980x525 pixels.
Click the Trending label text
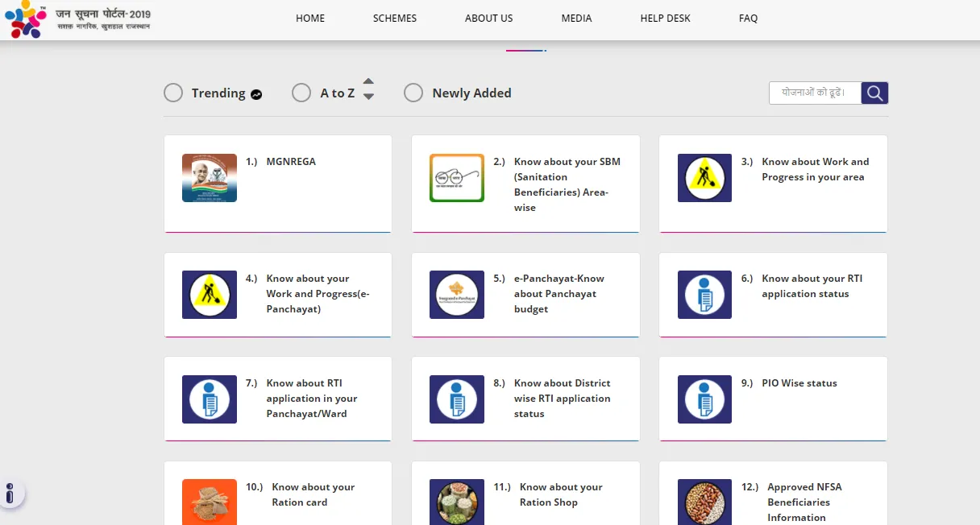pos(218,93)
